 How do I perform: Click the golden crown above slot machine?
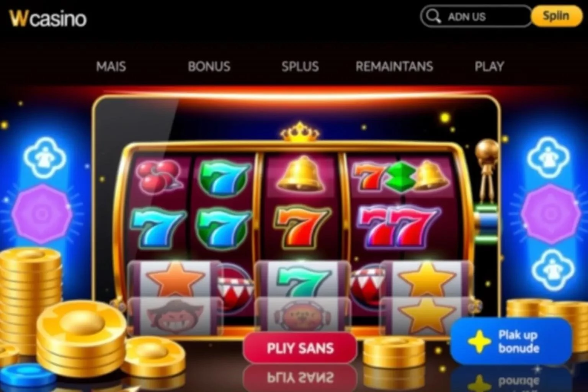click(300, 131)
